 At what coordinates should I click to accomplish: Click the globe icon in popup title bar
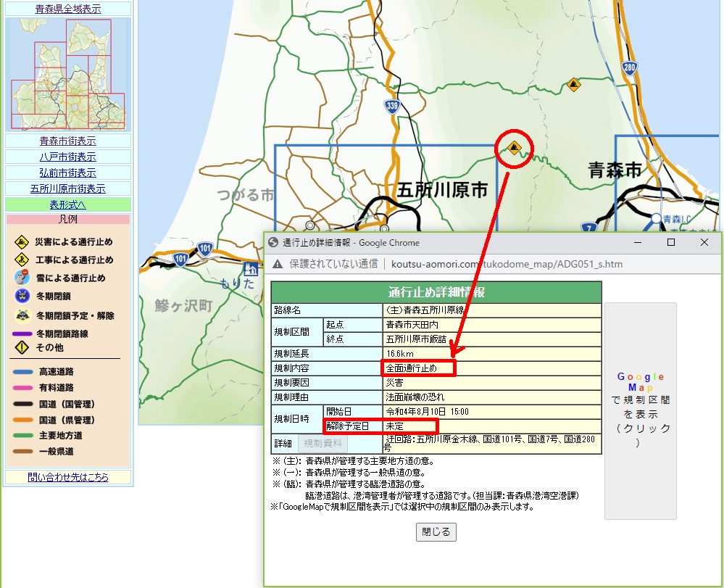pos(273,242)
